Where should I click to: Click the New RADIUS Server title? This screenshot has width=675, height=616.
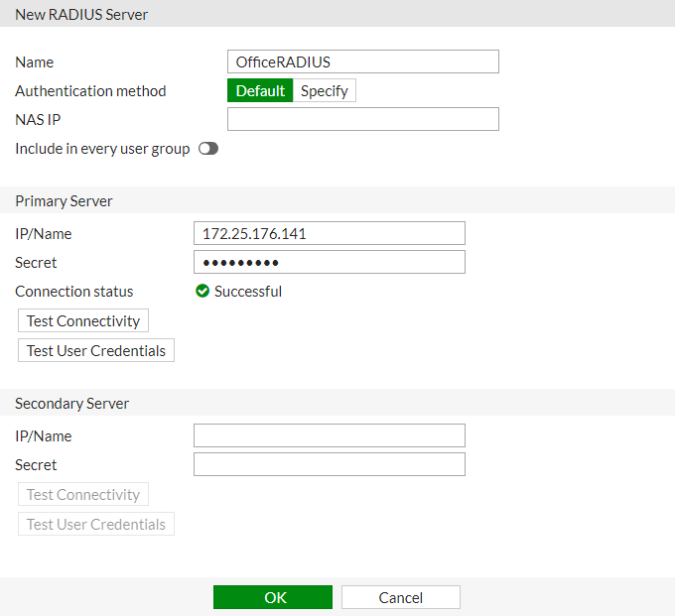click(x=81, y=14)
